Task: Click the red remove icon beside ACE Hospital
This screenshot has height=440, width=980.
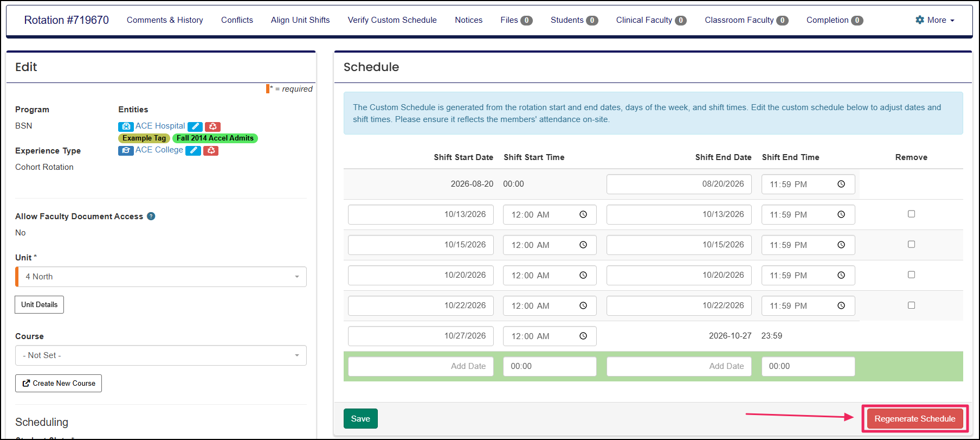Action: 212,126
